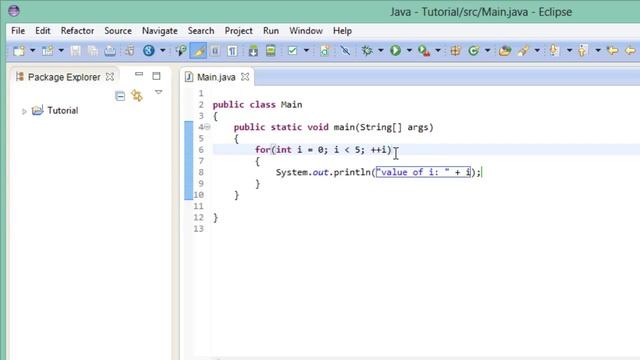Open the New wizard dropdown arrow
The height and width of the screenshot is (360, 640).
click(33, 51)
